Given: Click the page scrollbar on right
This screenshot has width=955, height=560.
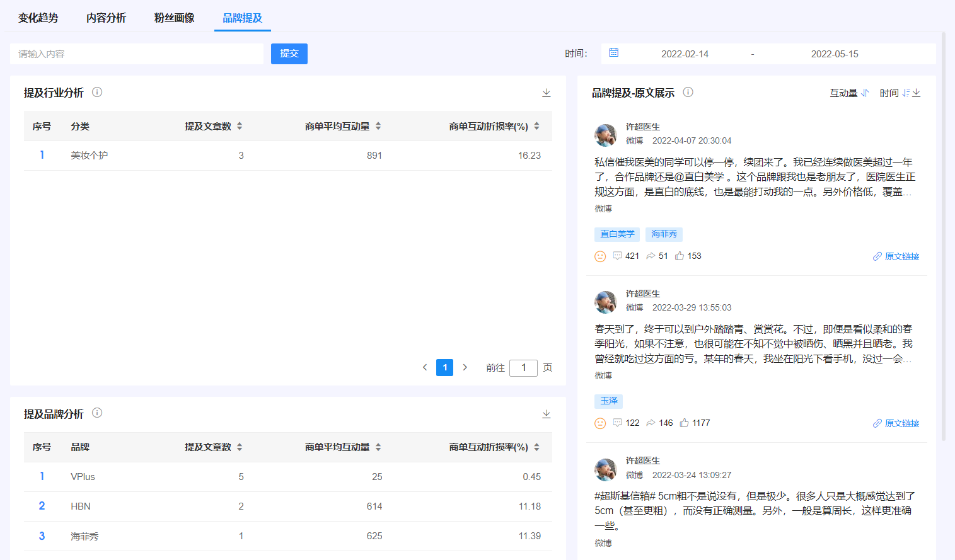Looking at the screenshot, I should pyautogui.click(x=944, y=236).
